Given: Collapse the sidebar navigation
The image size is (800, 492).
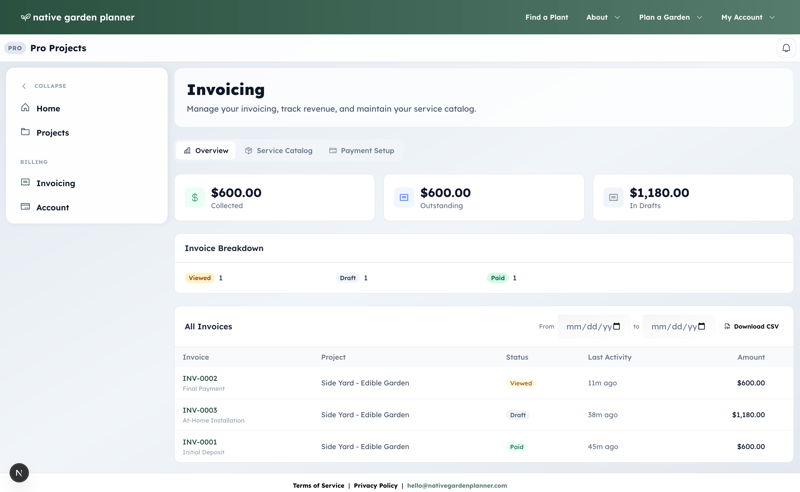Looking at the screenshot, I should coord(44,86).
